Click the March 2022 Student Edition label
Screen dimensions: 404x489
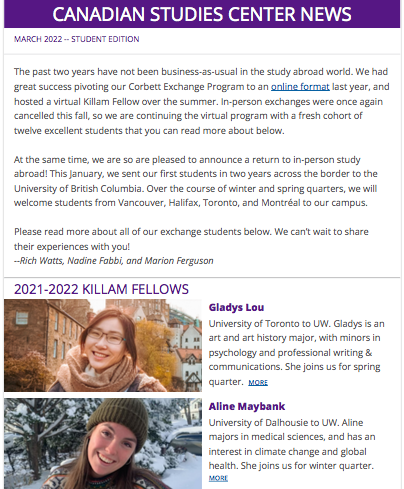tap(76, 39)
